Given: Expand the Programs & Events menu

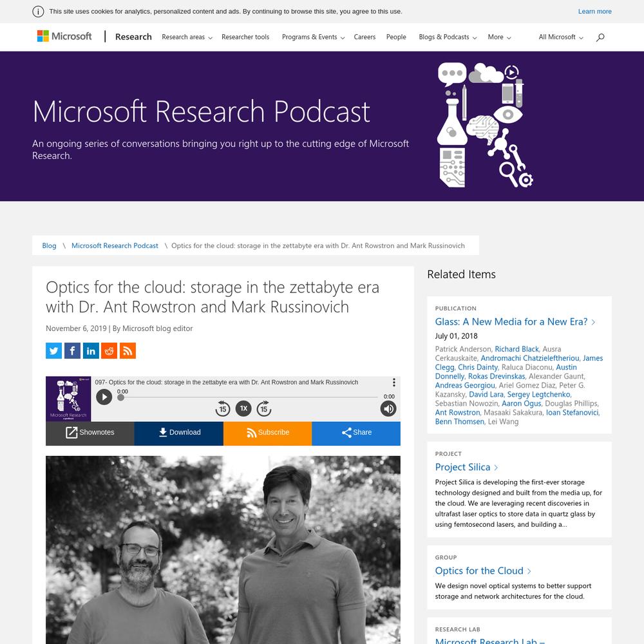Looking at the screenshot, I should (x=313, y=37).
